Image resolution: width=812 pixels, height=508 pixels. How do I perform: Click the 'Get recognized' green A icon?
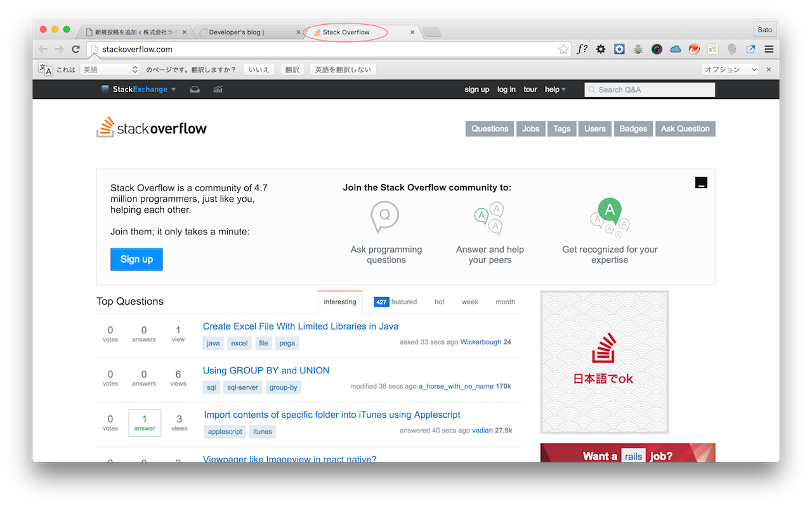610,218
